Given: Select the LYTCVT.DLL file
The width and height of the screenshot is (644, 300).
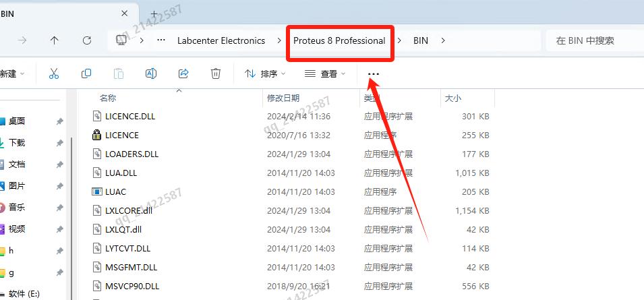Looking at the screenshot, I should [127, 248].
